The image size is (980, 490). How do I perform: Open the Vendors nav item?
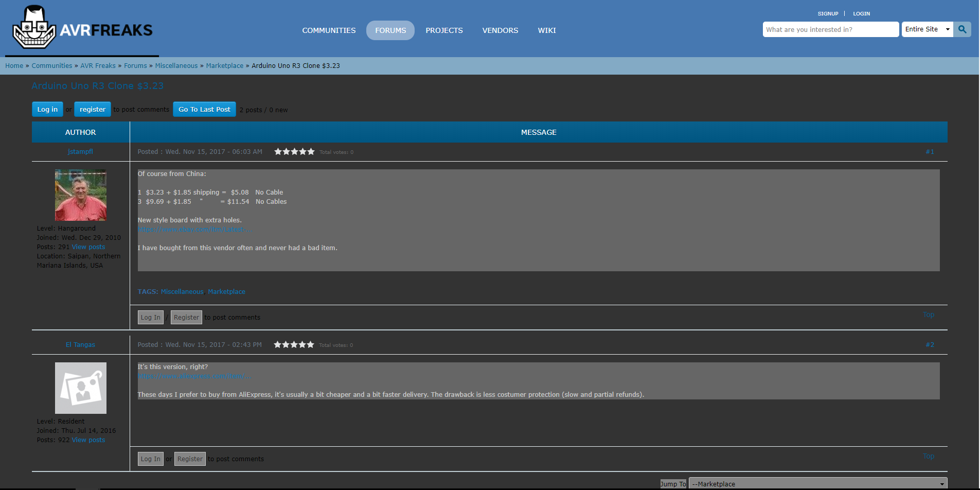pos(500,30)
